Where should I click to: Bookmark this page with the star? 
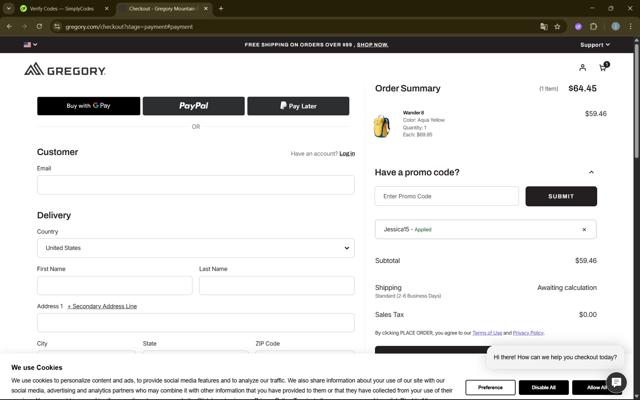point(557,27)
